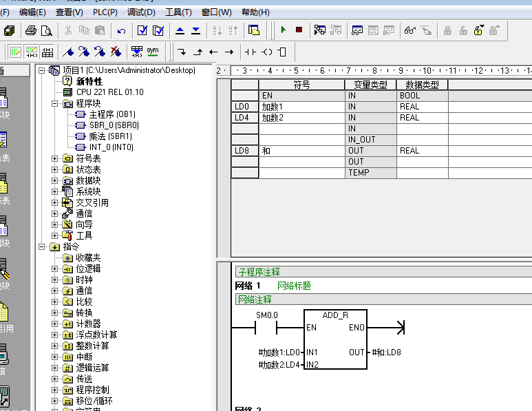Click the blue Download triangle icon
This screenshot has width=532, height=411.
point(195,30)
